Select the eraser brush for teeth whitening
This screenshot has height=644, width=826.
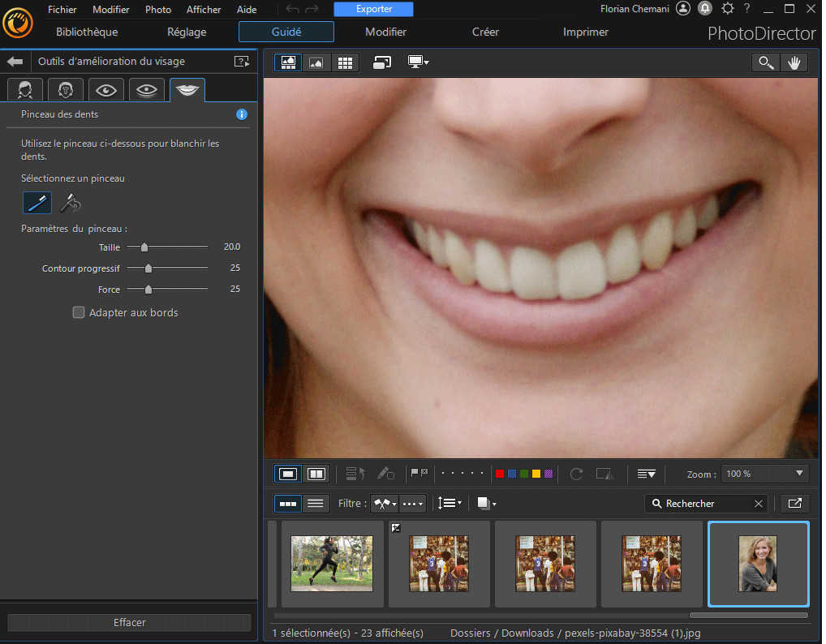click(x=70, y=202)
